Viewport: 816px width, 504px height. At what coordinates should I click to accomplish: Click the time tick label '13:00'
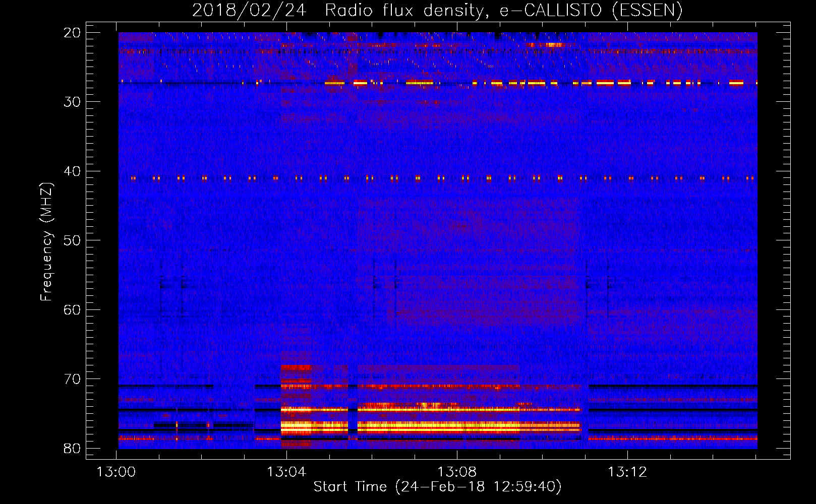(x=116, y=472)
